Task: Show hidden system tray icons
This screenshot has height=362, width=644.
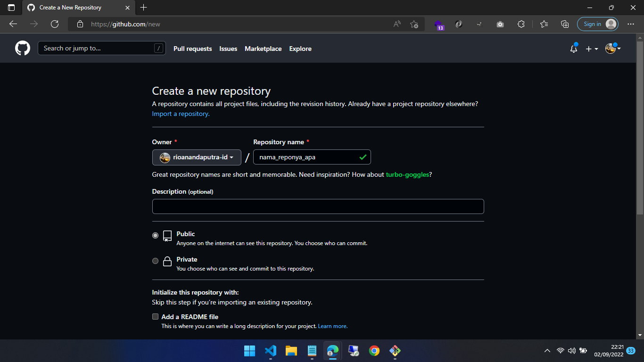Action: click(547, 351)
